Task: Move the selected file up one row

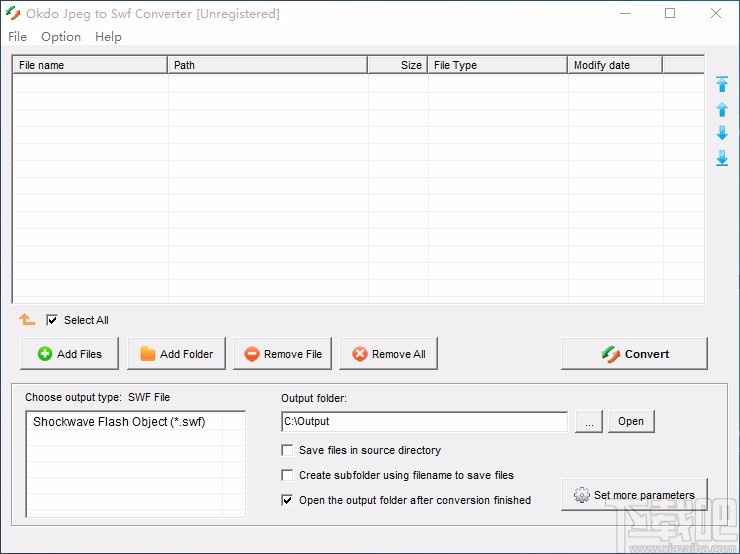Action: 722,109
